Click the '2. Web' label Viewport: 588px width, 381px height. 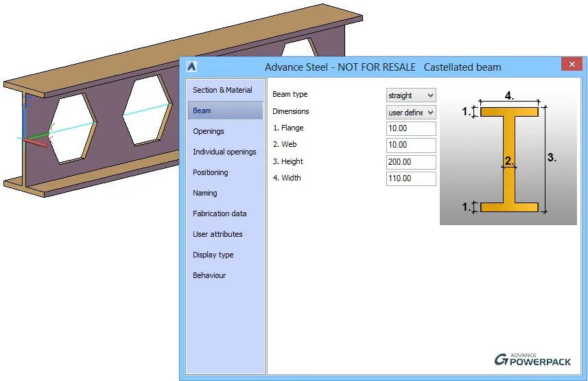(285, 144)
